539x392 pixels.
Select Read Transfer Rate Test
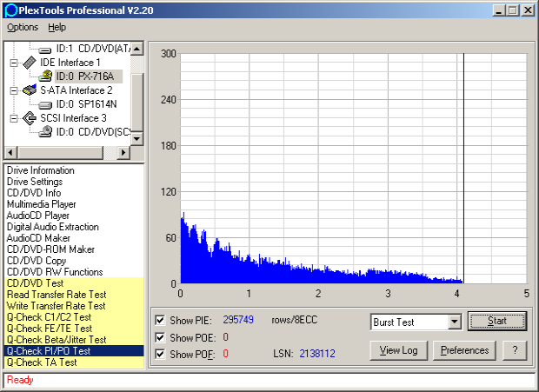[x=74, y=295]
